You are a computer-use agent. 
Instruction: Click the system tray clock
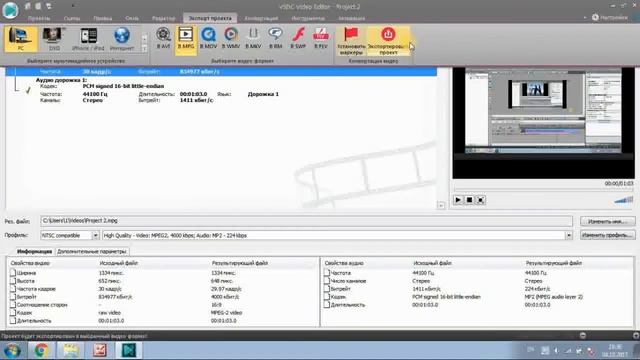(x=615, y=351)
